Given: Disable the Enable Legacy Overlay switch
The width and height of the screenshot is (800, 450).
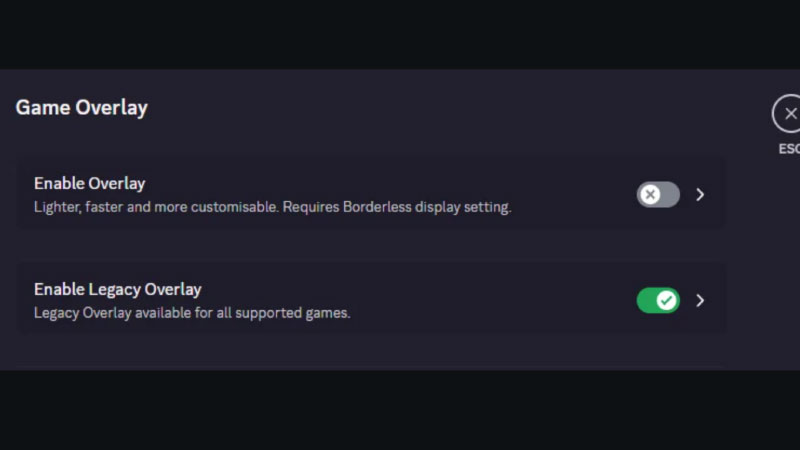Looking at the screenshot, I should click(x=658, y=300).
